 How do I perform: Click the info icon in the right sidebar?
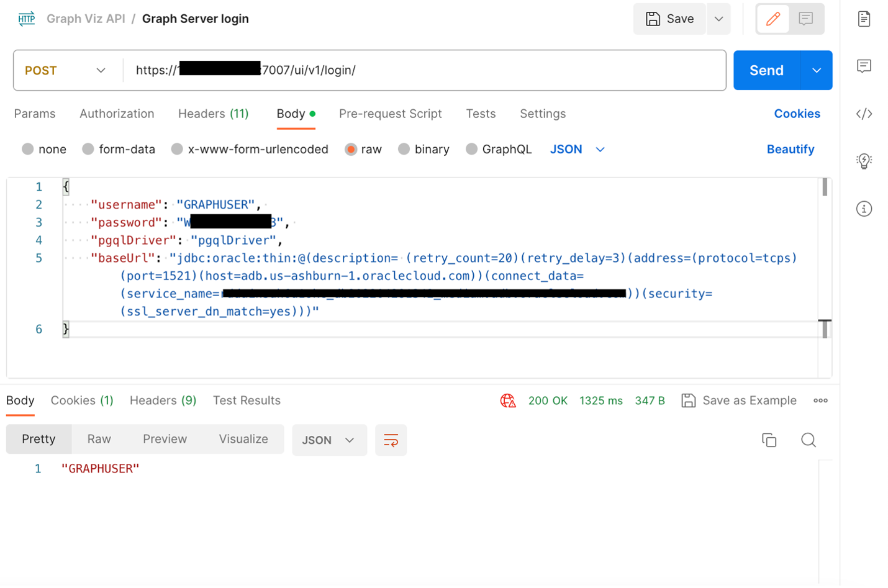pyautogui.click(x=864, y=209)
